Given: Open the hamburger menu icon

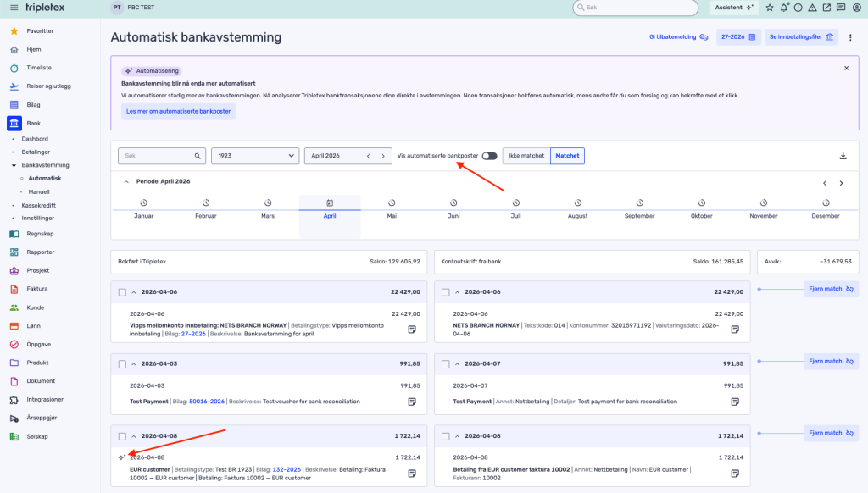Looking at the screenshot, I should [13, 8].
